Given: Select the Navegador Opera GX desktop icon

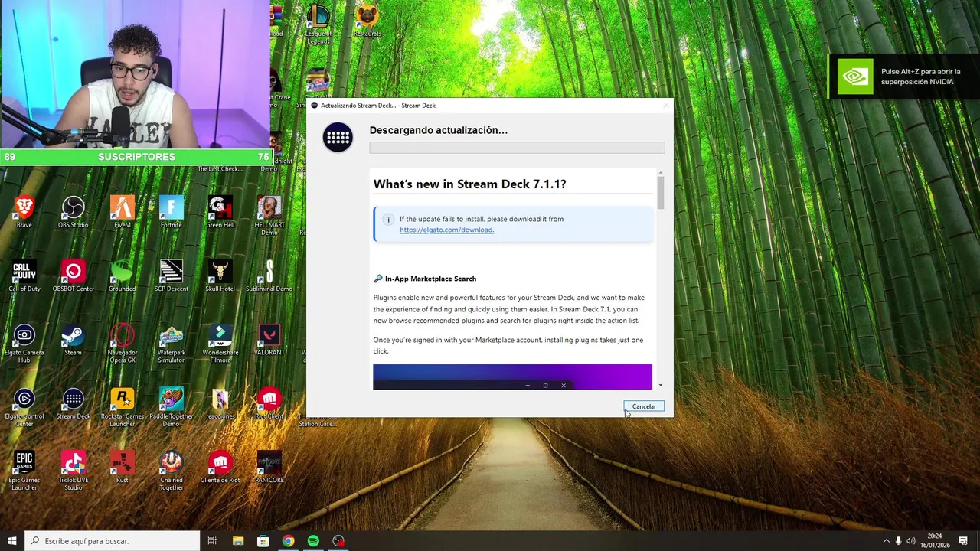Looking at the screenshot, I should pos(122,343).
